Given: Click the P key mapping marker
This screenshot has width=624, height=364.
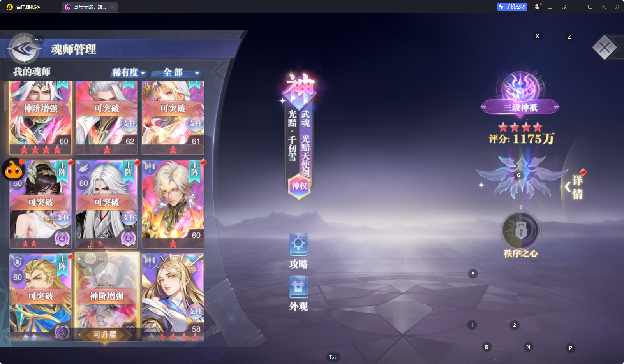Looking at the screenshot, I should pyautogui.click(x=570, y=348).
